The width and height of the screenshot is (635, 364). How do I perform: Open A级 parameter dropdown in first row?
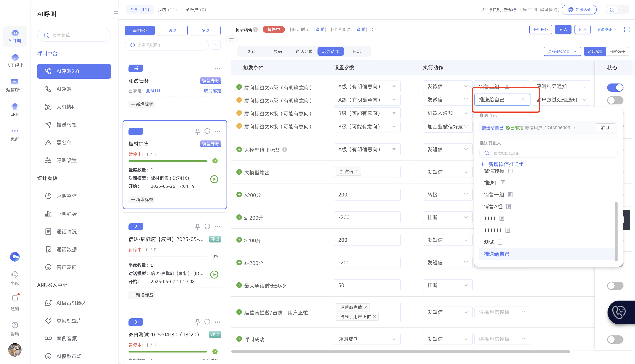pos(367,86)
